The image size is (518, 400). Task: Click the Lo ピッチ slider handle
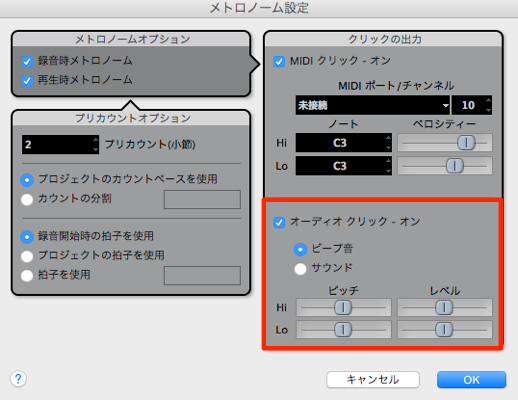tap(343, 330)
